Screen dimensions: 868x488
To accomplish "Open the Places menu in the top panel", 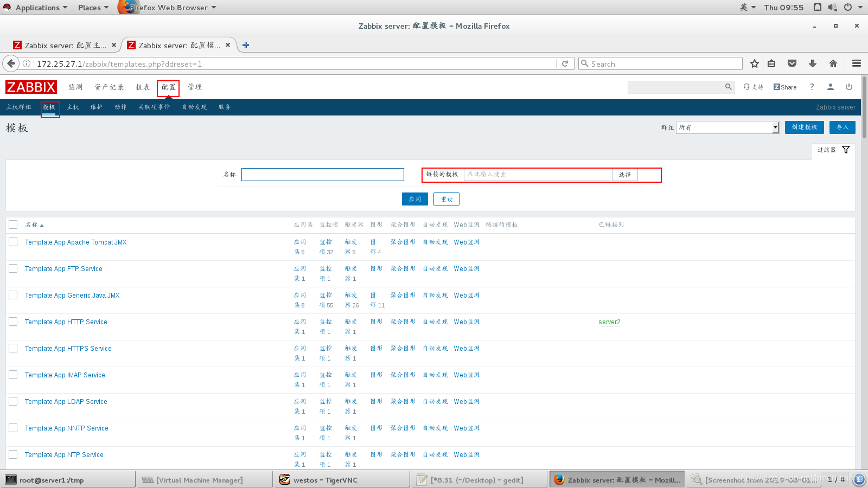I will pos(93,7).
